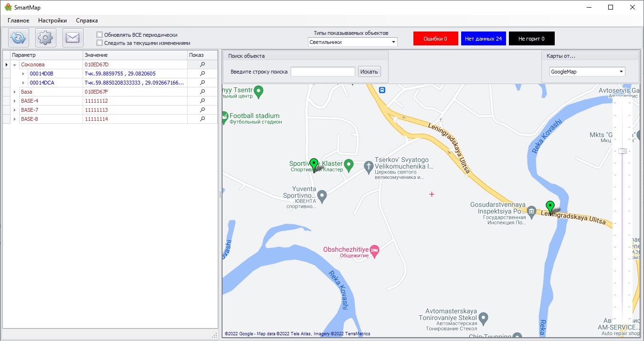The image size is (644, 341).
Task: Click the Искать search button
Action: coord(369,72)
